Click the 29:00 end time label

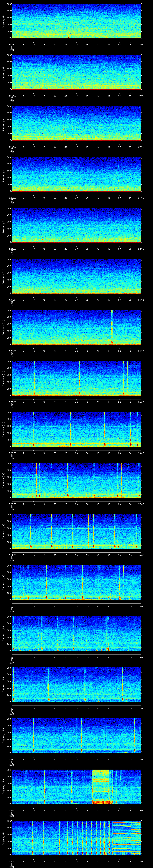[141, 606]
